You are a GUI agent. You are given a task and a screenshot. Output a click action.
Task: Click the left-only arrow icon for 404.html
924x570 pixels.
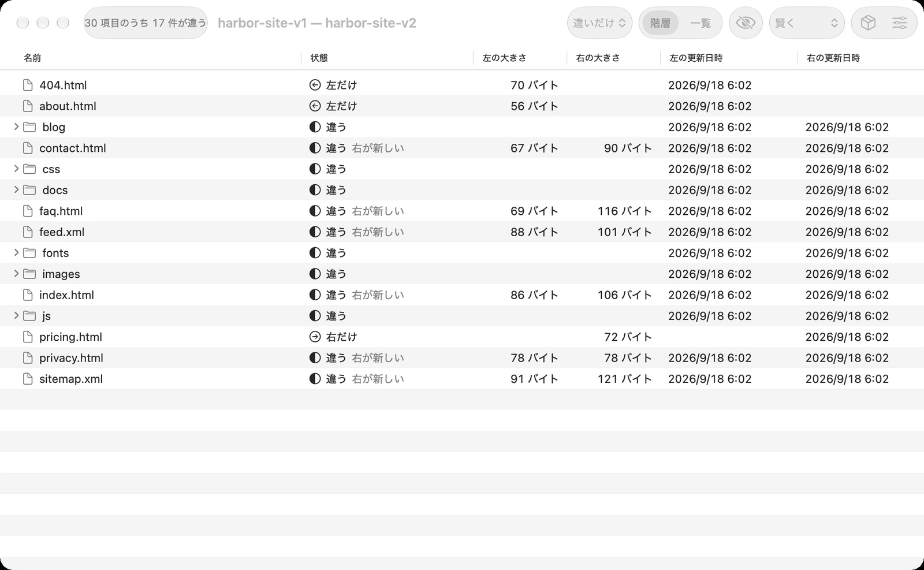315,85
